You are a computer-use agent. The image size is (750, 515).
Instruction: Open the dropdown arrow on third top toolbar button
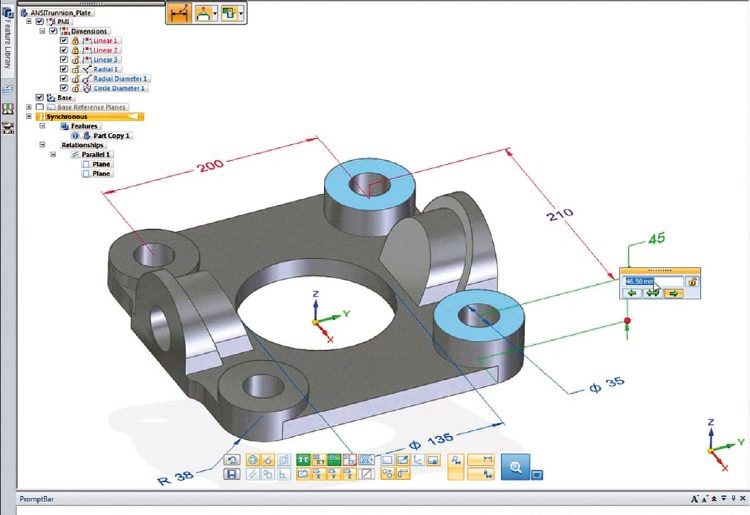point(240,15)
